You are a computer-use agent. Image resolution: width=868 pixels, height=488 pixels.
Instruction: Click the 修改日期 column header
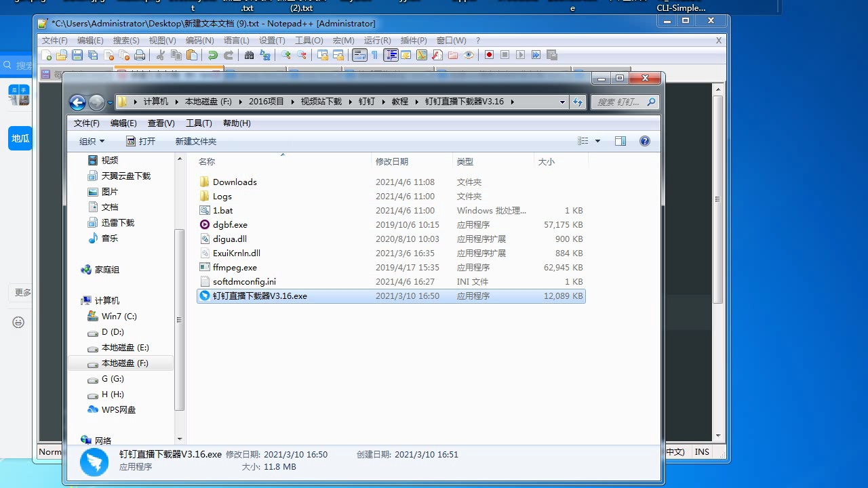click(412, 161)
